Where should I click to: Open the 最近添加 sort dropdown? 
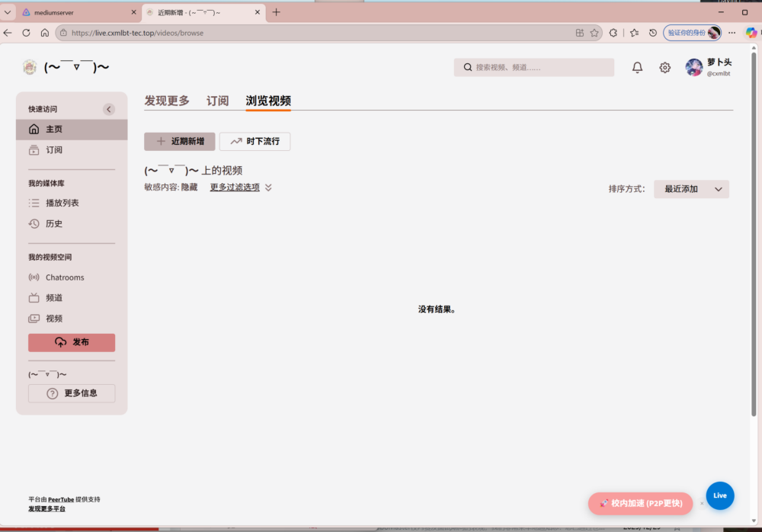(x=691, y=189)
